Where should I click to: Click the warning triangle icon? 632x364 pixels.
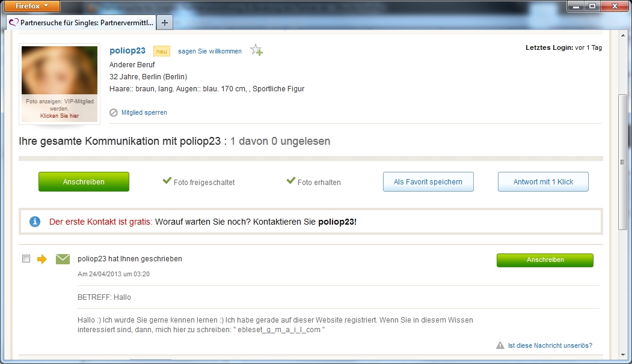click(x=500, y=345)
